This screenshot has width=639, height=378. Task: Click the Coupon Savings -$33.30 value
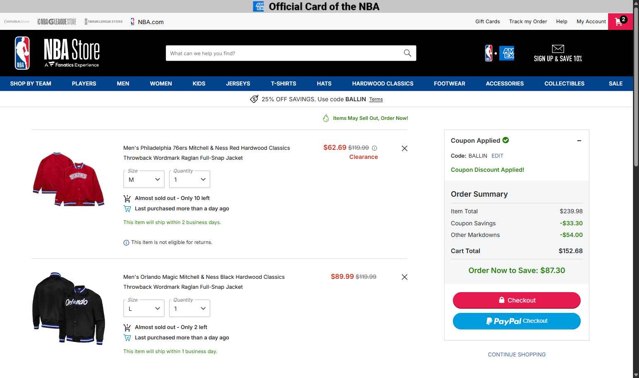pos(571,223)
